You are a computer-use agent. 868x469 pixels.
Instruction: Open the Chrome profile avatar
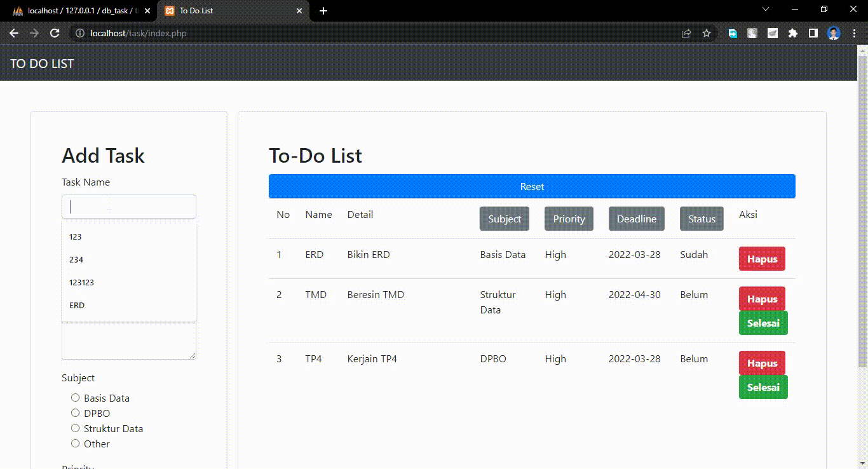(x=834, y=34)
